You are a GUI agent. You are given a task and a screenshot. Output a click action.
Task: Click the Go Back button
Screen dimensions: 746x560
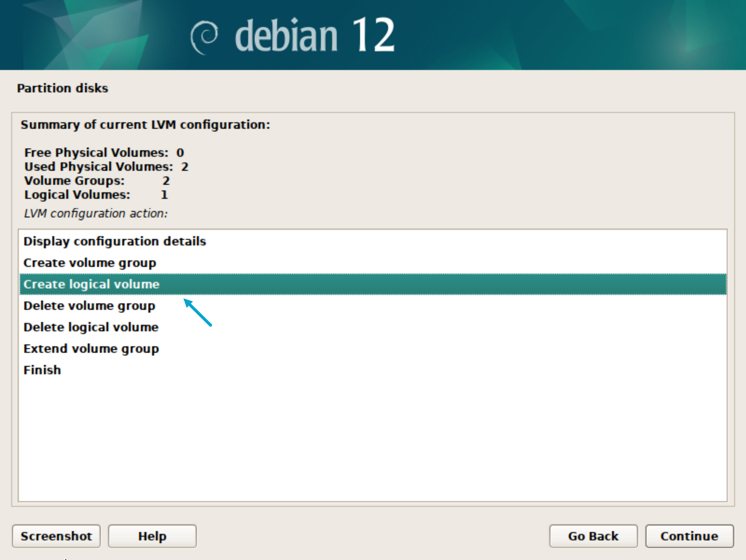click(x=593, y=536)
